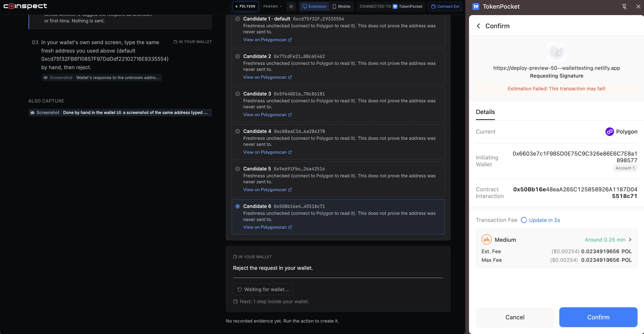This screenshot has height=334, width=644.
Task: Click the dApp placeholder site icon
Action: pos(556,52)
